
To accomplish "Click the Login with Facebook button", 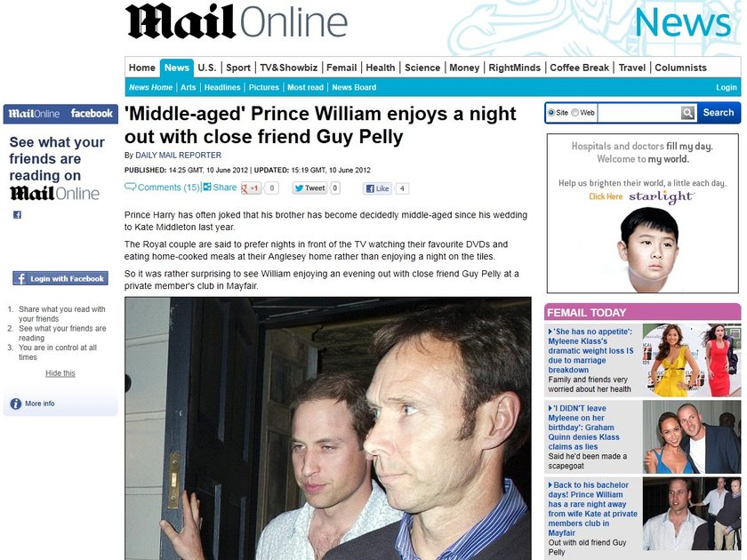I will coord(60,278).
